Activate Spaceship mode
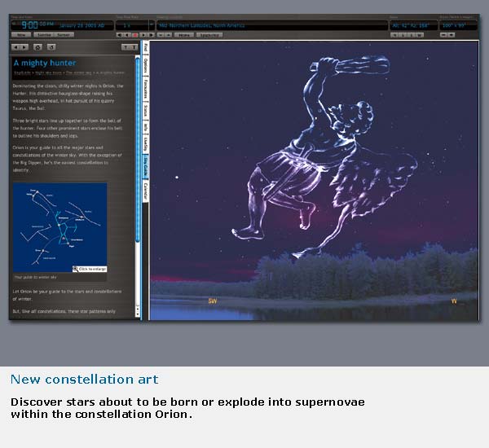The image size is (489, 448). (209, 35)
